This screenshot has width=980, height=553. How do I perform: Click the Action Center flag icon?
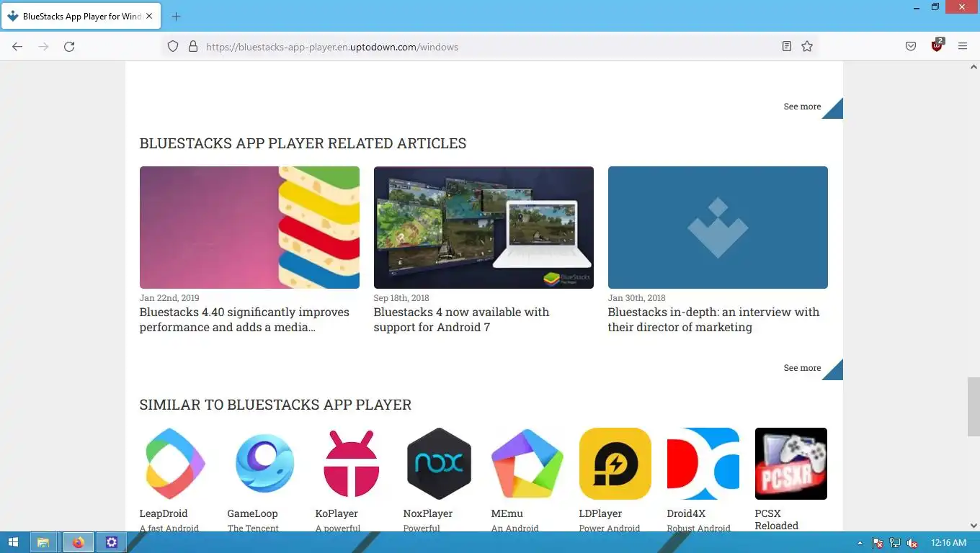coord(878,543)
